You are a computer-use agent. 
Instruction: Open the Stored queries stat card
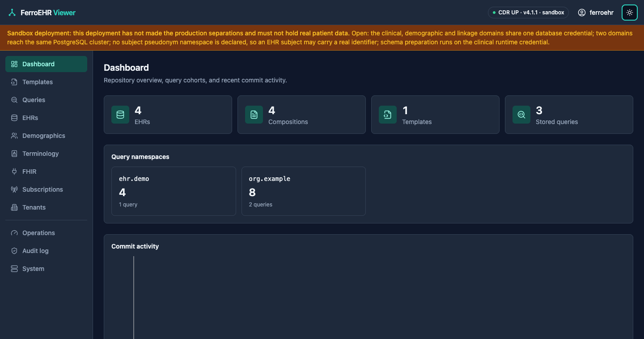tap(569, 115)
